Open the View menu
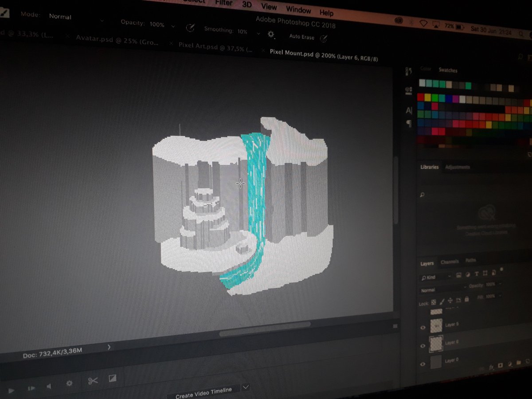The image size is (532, 399). (269, 7)
